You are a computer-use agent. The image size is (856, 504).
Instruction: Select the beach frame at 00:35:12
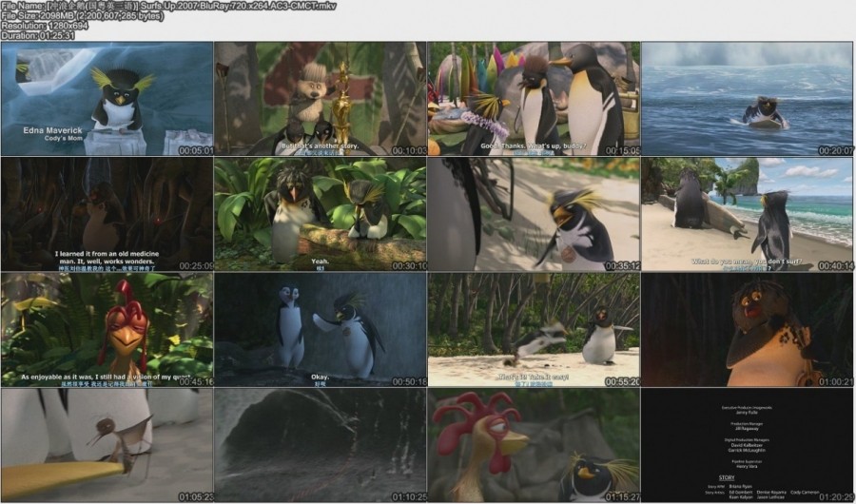coord(534,214)
